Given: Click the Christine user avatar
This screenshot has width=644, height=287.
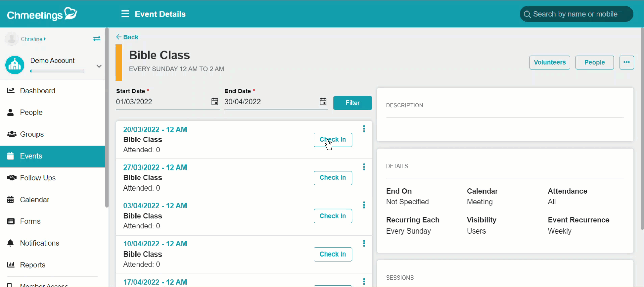Looking at the screenshot, I should 12,39.
